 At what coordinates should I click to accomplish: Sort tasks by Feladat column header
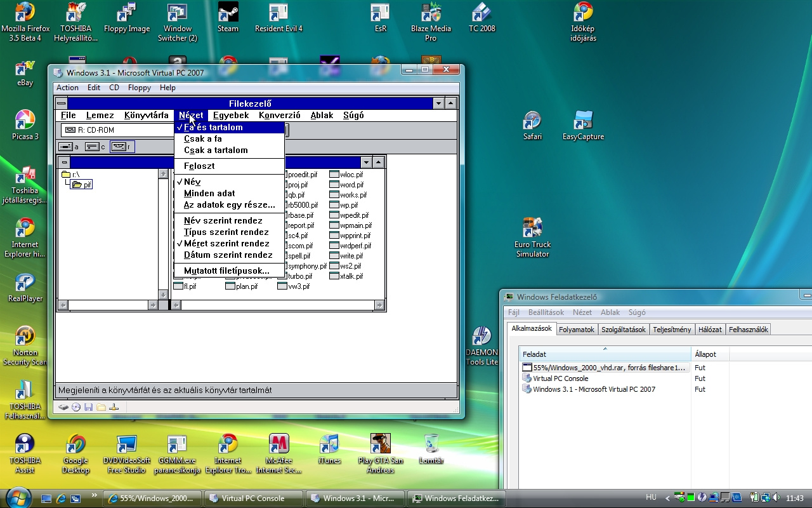click(x=605, y=354)
